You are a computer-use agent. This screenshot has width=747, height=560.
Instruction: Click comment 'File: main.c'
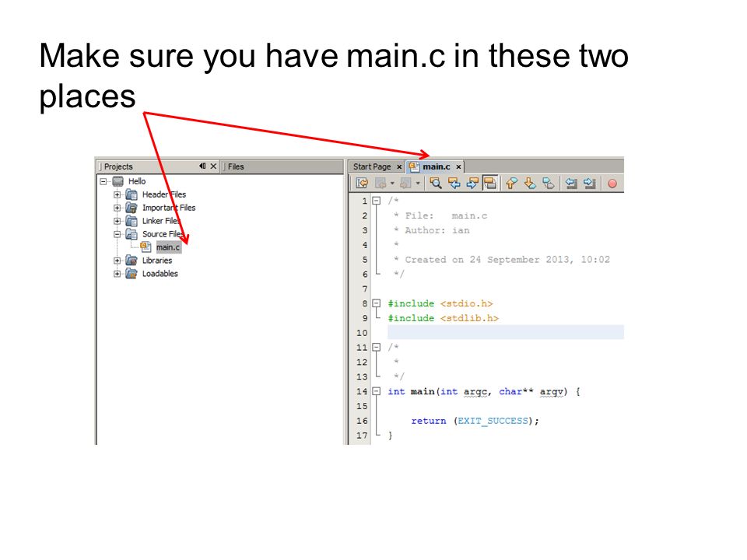(446, 215)
